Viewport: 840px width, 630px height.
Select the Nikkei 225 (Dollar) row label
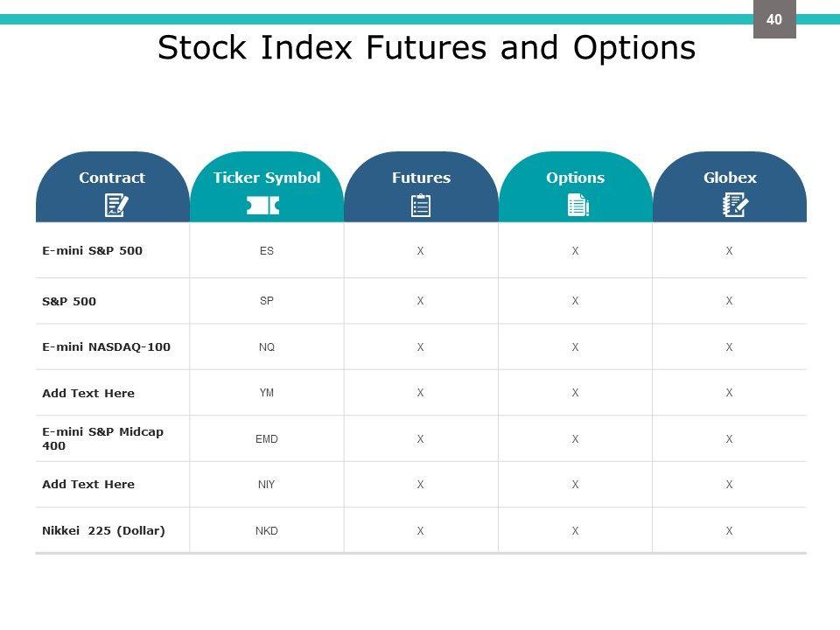click(103, 530)
